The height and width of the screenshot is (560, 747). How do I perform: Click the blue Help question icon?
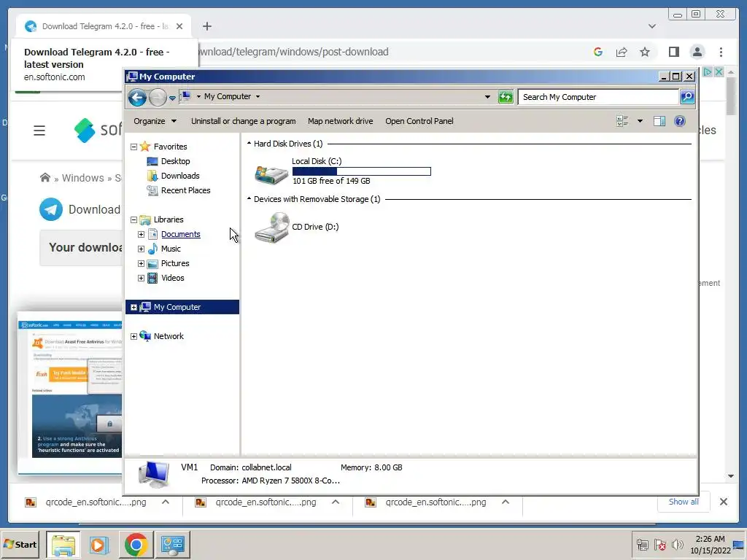point(680,121)
